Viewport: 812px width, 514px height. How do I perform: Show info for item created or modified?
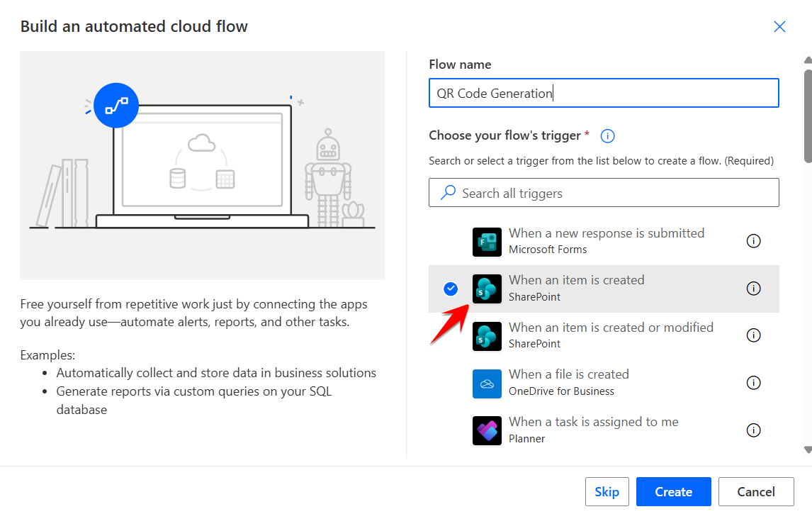pos(754,335)
